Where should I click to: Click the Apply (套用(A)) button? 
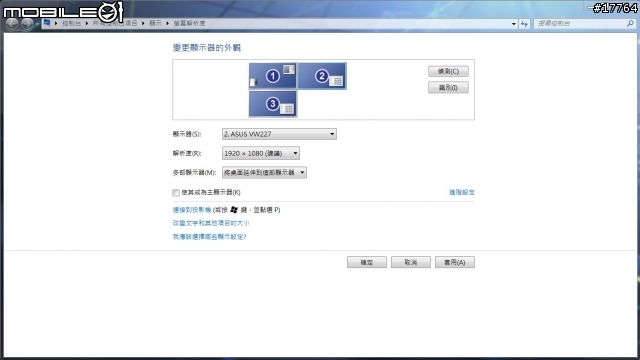pos(455,262)
